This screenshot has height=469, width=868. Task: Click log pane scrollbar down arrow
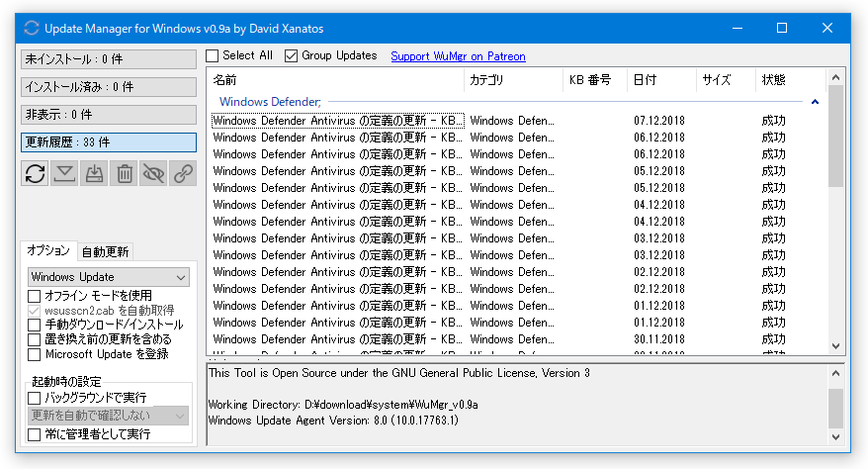point(836,437)
